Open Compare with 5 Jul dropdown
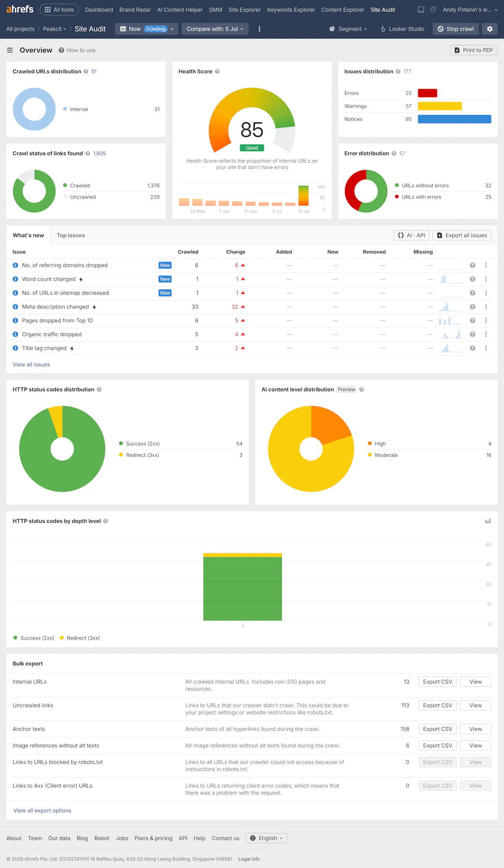Viewport: 504px width, 868px height. (215, 29)
